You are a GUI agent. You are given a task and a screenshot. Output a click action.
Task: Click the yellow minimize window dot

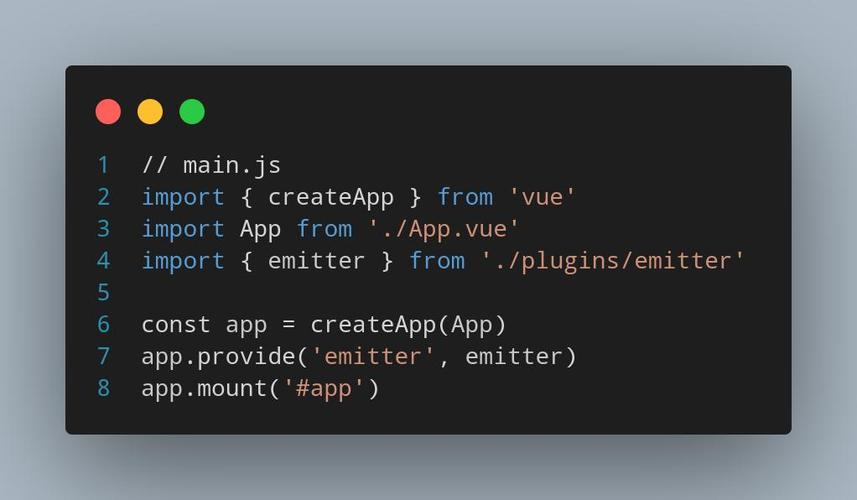(x=150, y=111)
